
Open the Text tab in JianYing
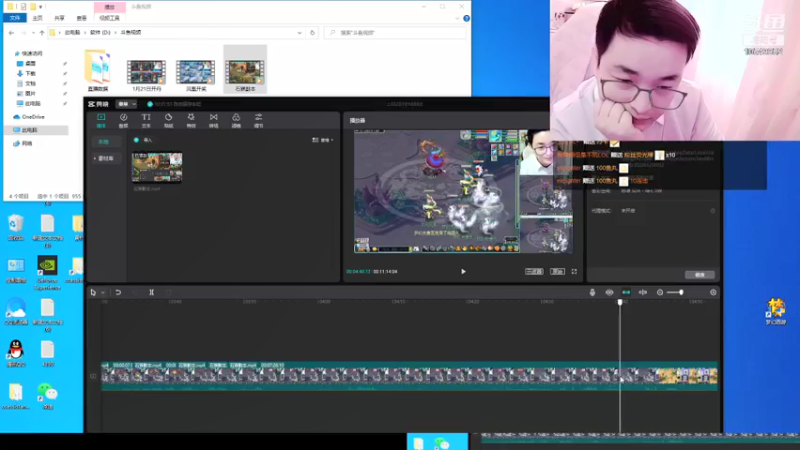tap(146, 121)
